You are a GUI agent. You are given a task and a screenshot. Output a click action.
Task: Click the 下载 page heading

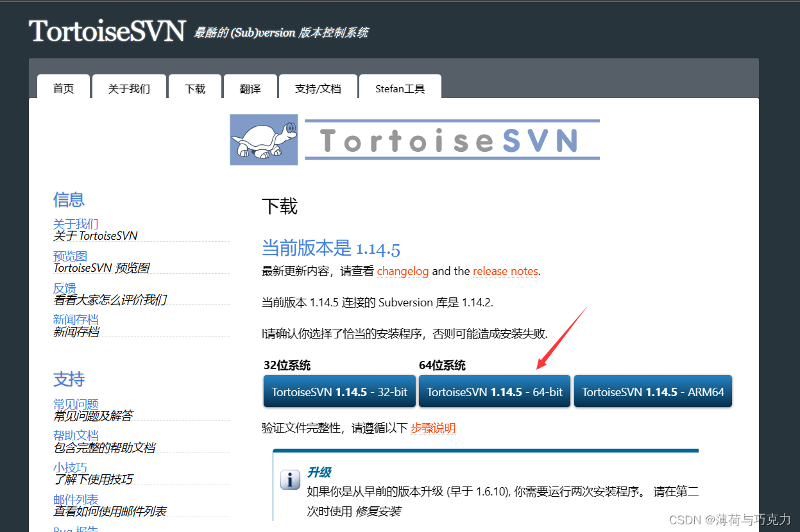coord(280,206)
